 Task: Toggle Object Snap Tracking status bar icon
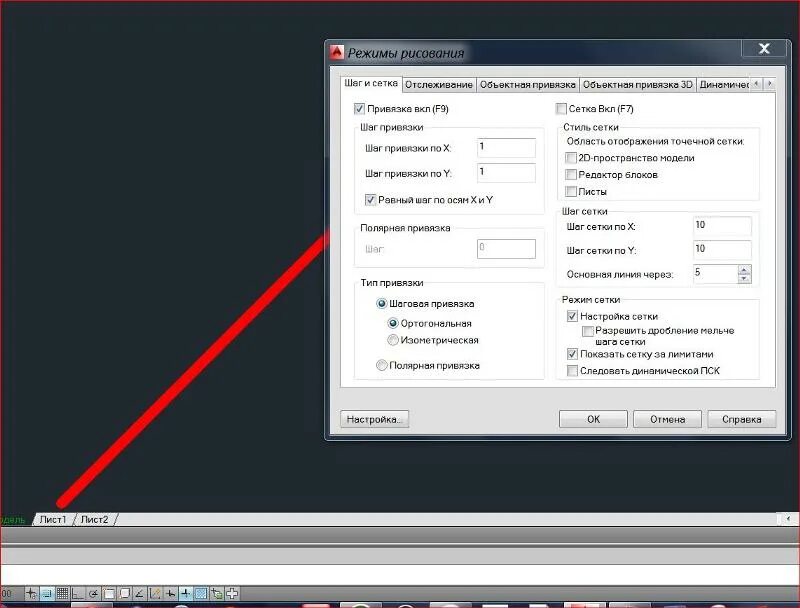pyautogui.click(x=139, y=593)
